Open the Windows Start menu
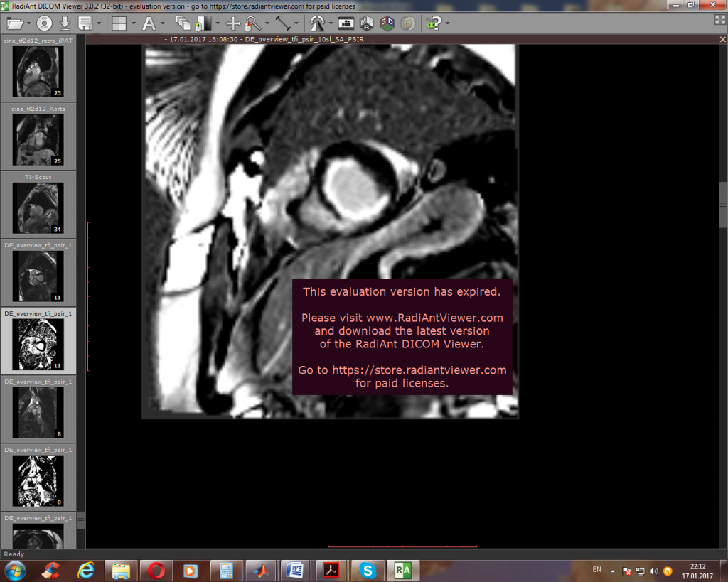This screenshot has width=728, height=582. click(15, 571)
